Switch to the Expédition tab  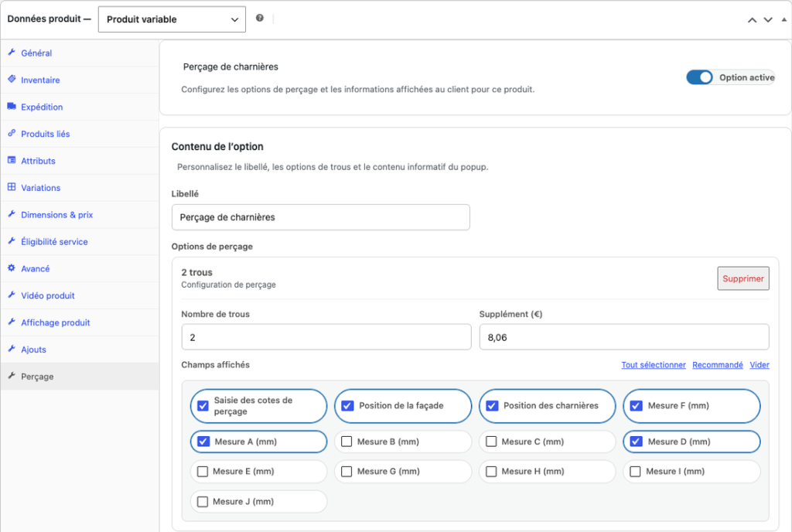click(80, 107)
